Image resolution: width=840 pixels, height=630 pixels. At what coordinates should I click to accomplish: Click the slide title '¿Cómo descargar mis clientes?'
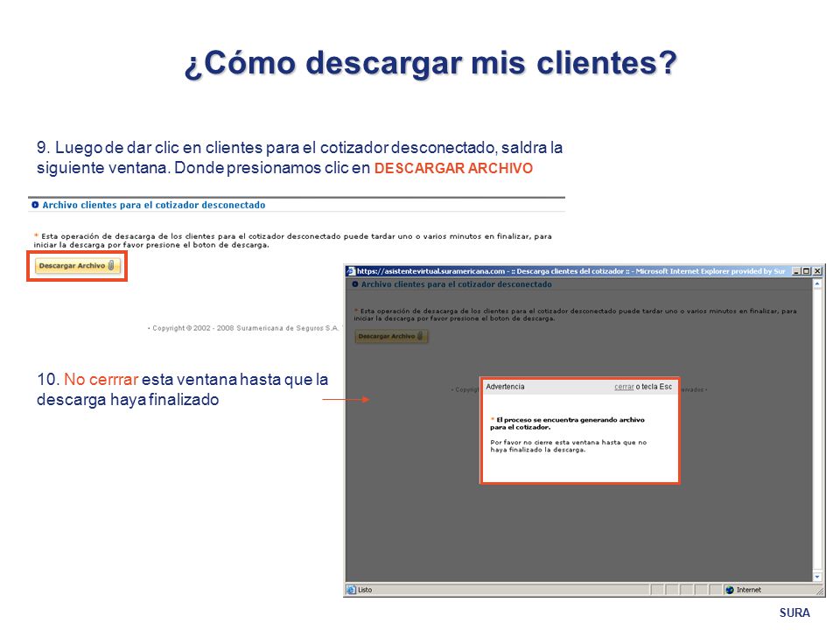click(x=430, y=63)
